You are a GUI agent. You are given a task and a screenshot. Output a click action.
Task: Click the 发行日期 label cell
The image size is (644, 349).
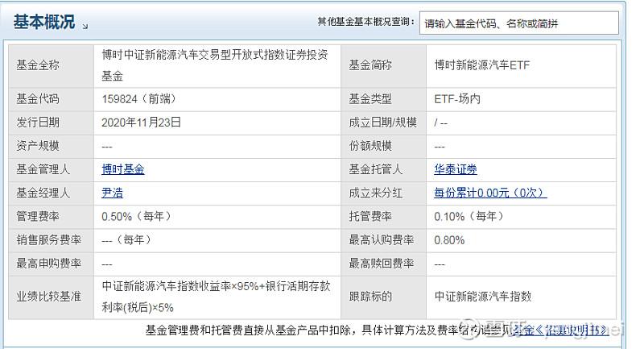pyautogui.click(x=52, y=123)
